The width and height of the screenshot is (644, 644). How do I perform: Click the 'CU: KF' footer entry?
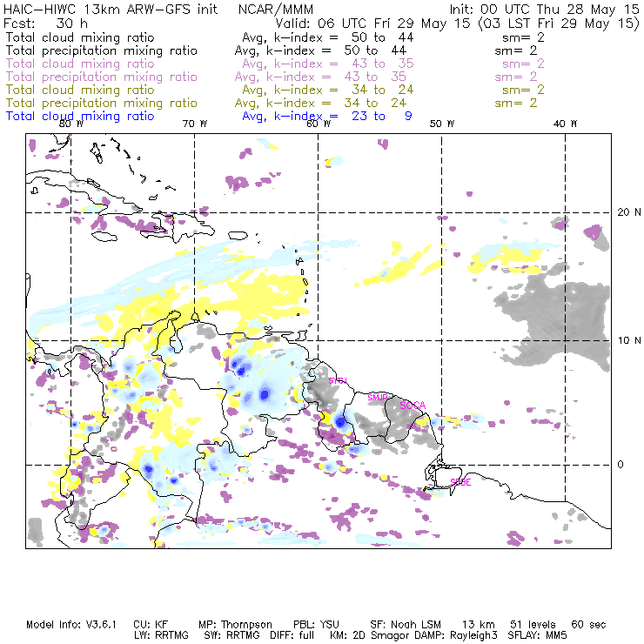(x=151, y=625)
